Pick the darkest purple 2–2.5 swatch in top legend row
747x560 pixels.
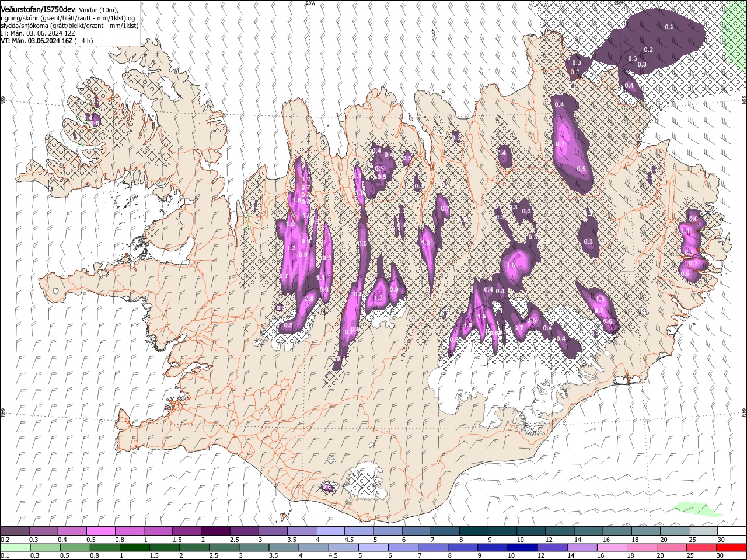tap(215, 531)
